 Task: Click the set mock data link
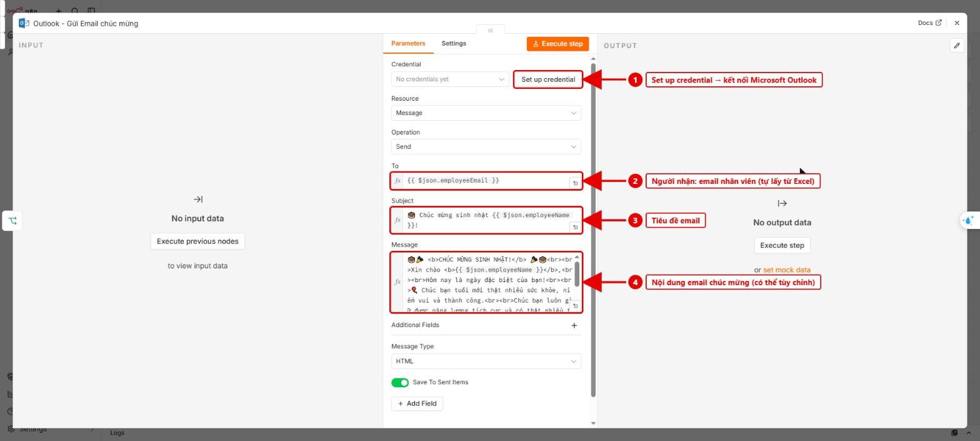[x=787, y=270]
